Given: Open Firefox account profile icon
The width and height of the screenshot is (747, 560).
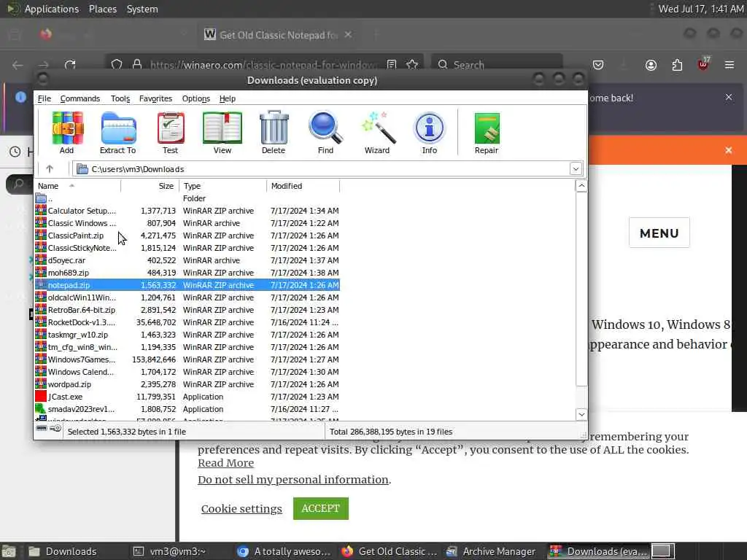Looking at the screenshot, I should point(651,65).
